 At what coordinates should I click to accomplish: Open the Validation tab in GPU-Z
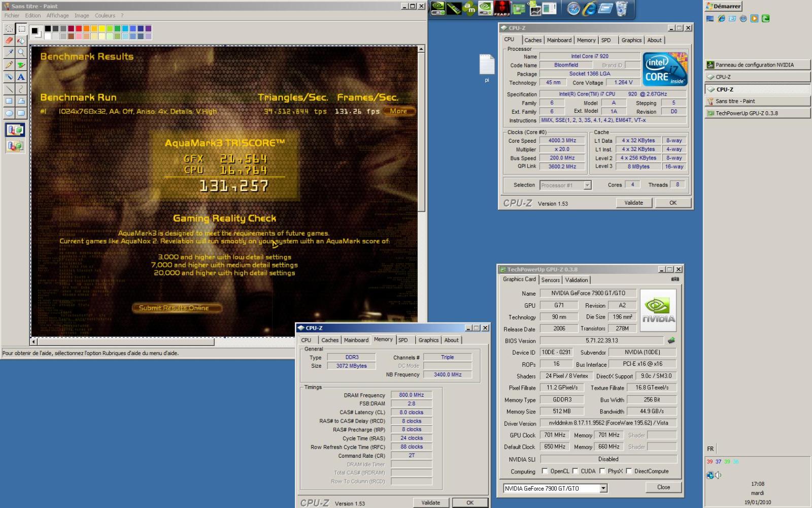point(577,280)
